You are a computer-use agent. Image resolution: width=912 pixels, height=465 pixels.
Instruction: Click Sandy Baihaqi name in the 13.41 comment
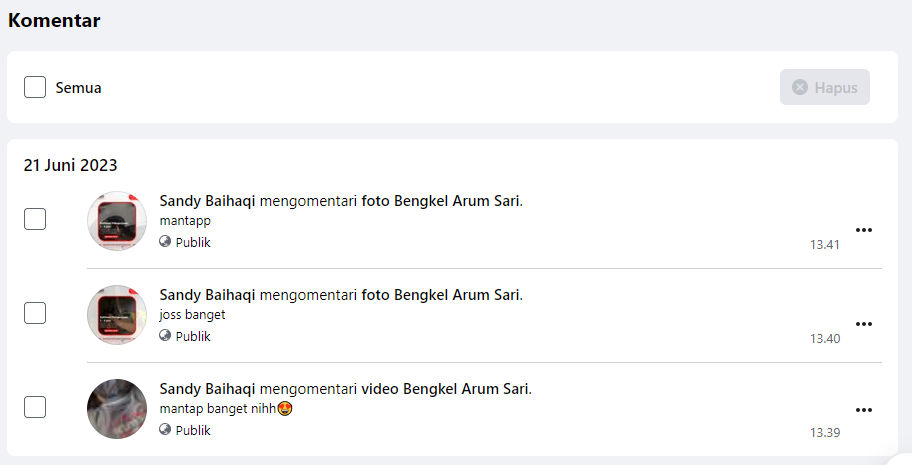(x=207, y=201)
